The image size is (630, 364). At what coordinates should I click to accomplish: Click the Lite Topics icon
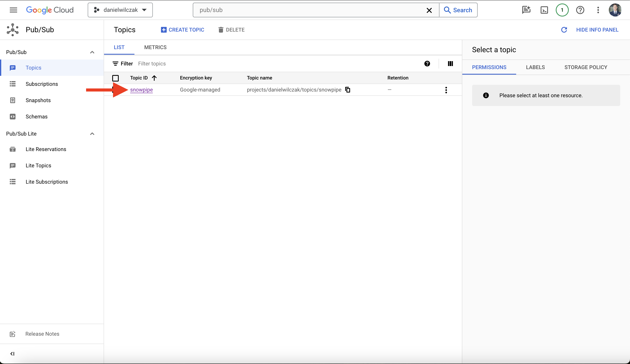(x=12, y=165)
